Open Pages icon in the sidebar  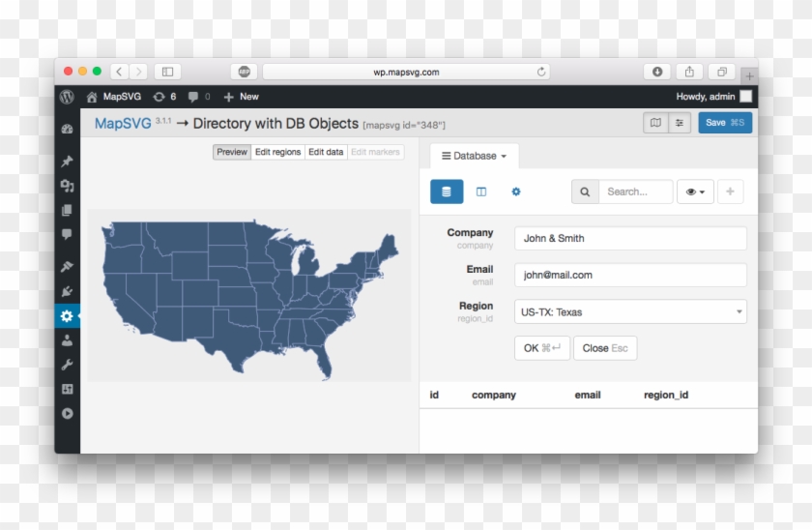pyautogui.click(x=68, y=210)
